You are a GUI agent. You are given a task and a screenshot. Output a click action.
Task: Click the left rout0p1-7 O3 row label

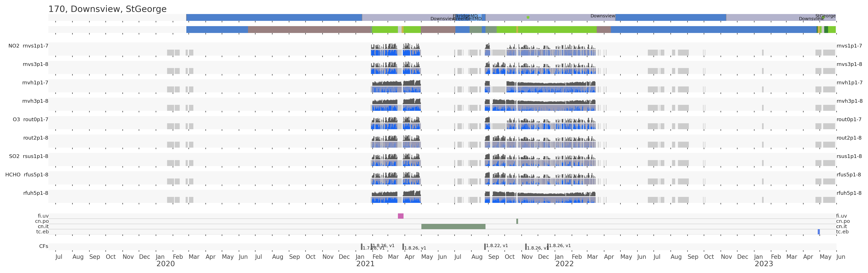point(36,119)
